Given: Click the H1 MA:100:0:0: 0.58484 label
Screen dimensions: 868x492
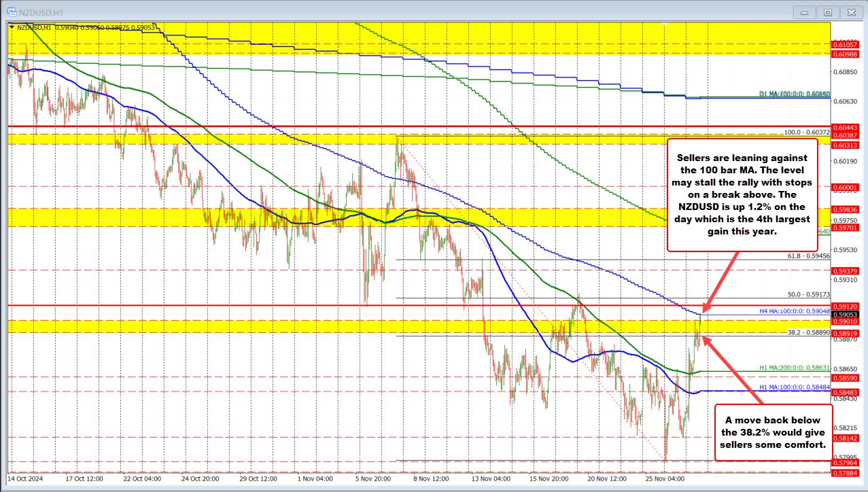Looking at the screenshot, I should (x=794, y=387).
